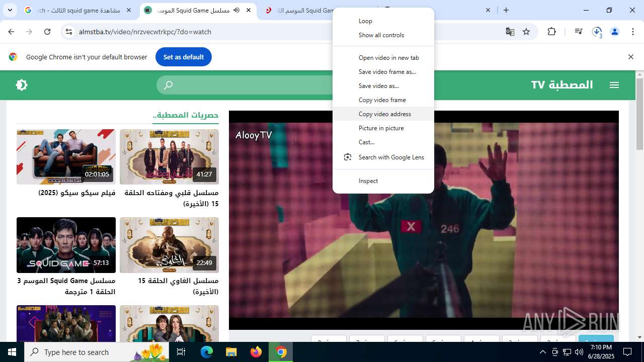Open the media controls icon in toolbar
This screenshot has width=644, height=362.
point(579,32)
